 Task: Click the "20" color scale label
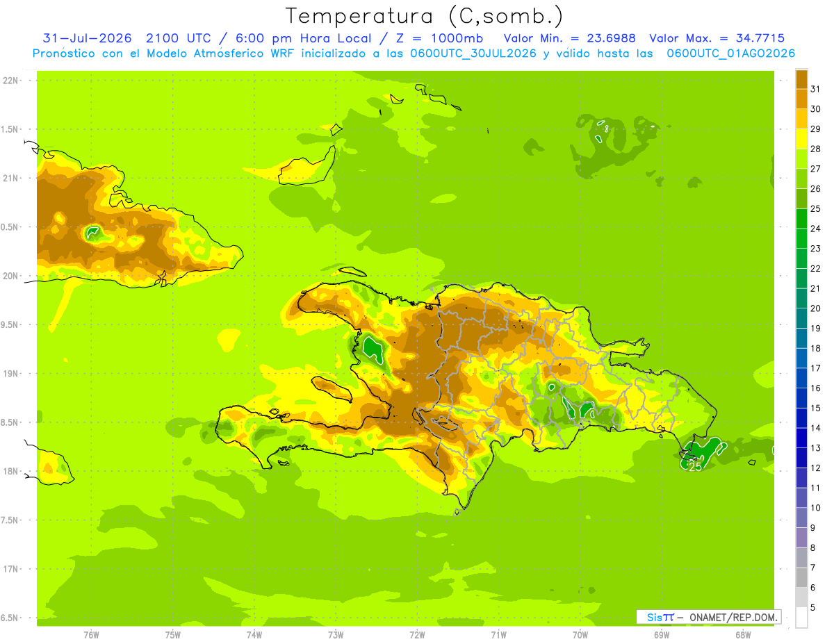[815, 308]
